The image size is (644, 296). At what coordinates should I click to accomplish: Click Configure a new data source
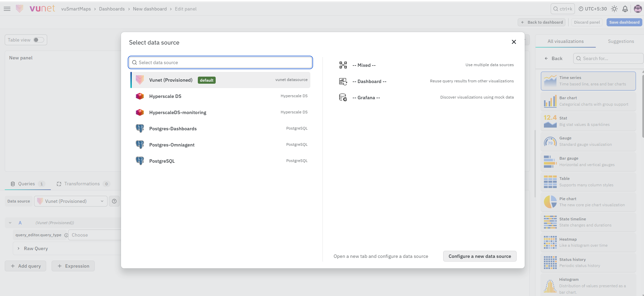pos(480,256)
